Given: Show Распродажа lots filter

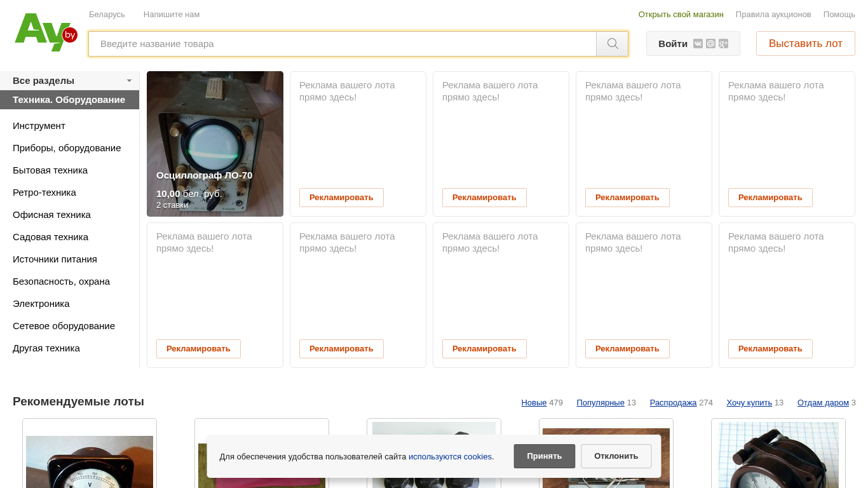Looking at the screenshot, I should coord(673,403).
